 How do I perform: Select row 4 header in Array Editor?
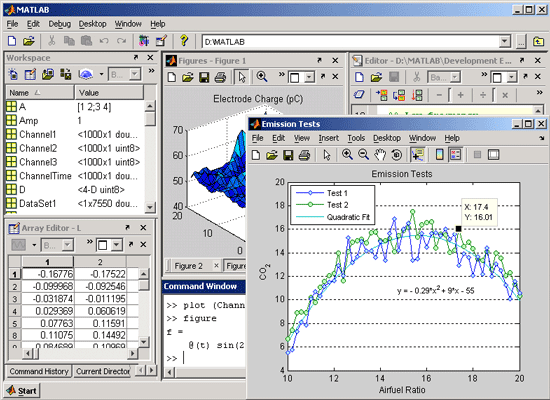tap(15, 311)
